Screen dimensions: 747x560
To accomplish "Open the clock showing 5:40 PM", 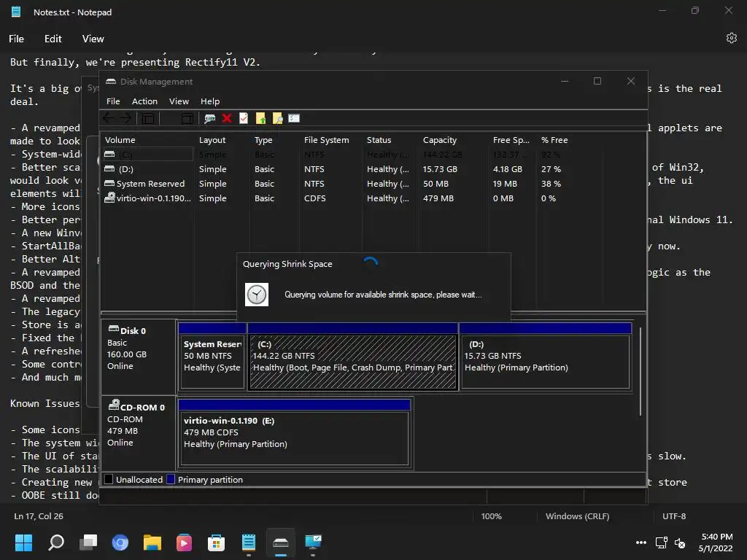I will (x=716, y=542).
